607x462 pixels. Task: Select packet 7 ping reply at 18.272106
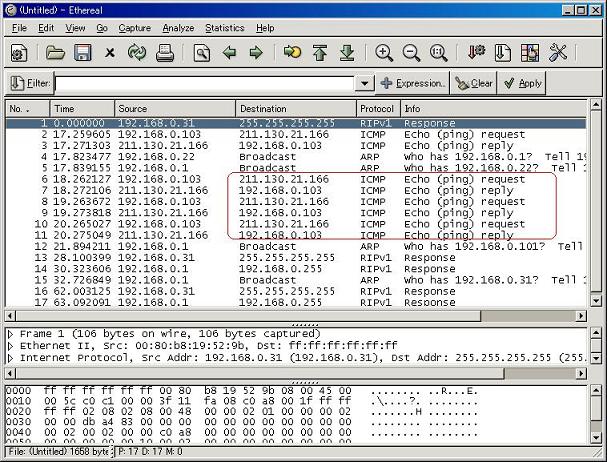click(296, 191)
